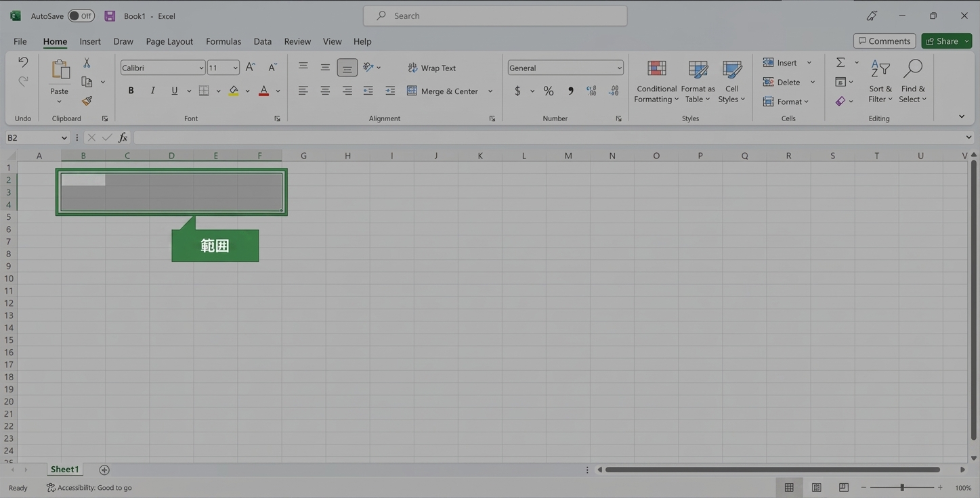Click the Cut scissors icon
The height and width of the screenshot is (498, 980).
(x=87, y=62)
